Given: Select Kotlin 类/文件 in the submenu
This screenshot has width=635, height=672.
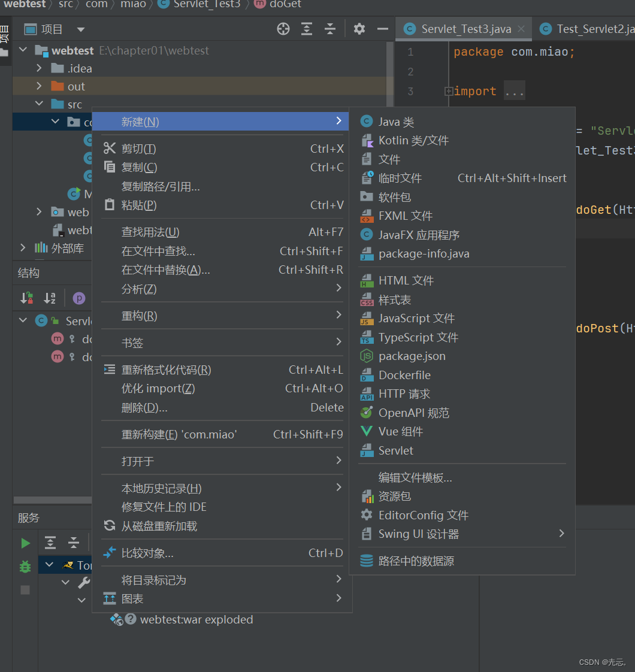Looking at the screenshot, I should pos(462,141).
